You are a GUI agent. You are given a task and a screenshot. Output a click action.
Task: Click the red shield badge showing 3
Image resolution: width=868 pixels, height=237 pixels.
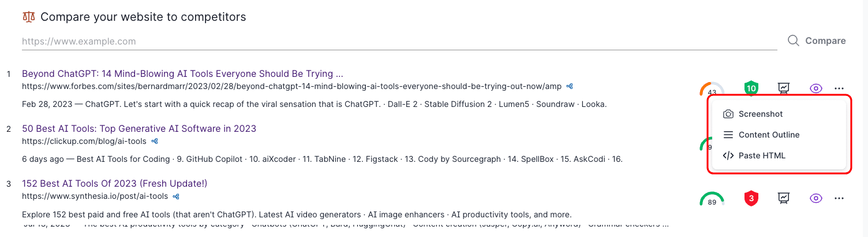[x=751, y=199]
